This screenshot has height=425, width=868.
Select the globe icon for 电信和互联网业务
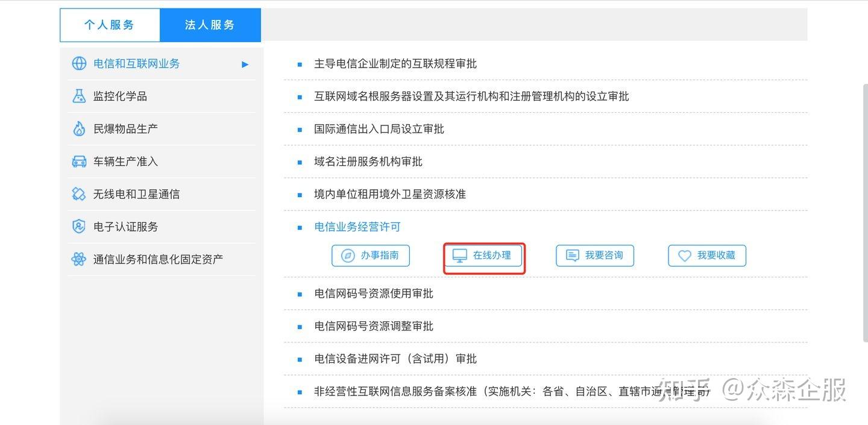79,63
